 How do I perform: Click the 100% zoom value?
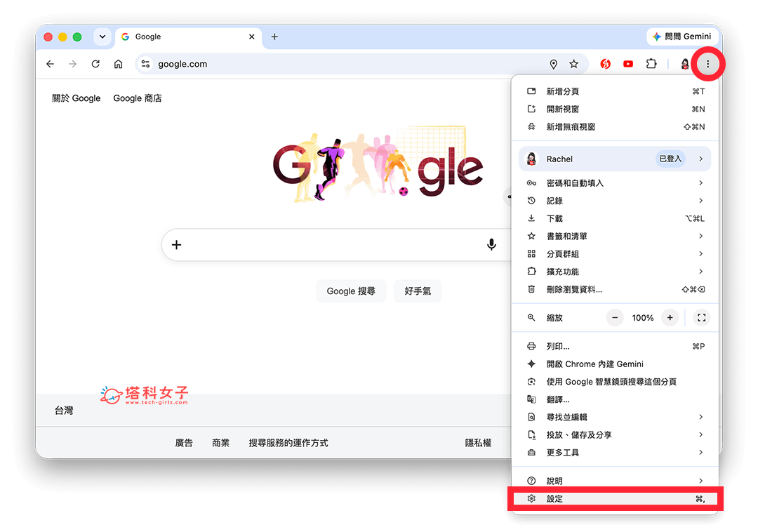(642, 318)
